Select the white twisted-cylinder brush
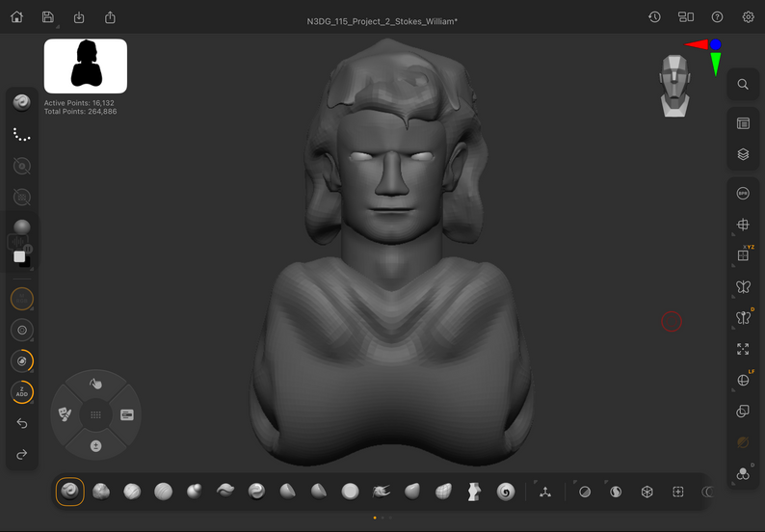 [474, 492]
